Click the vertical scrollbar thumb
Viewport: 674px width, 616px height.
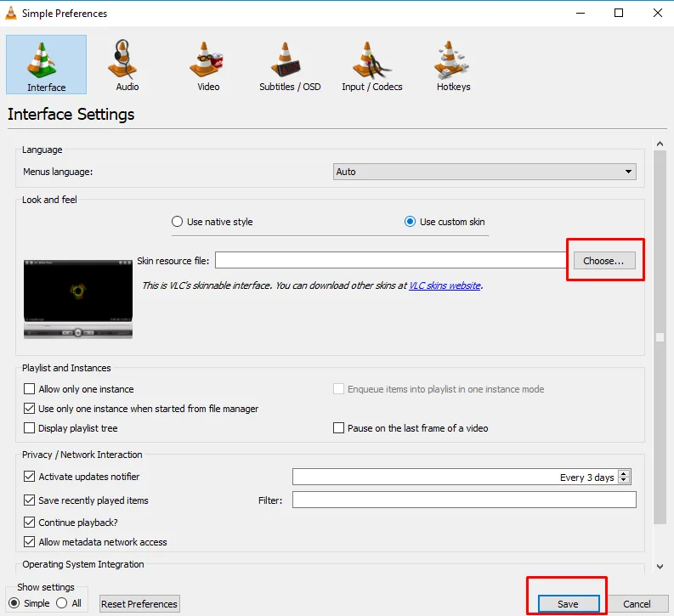tap(660, 337)
